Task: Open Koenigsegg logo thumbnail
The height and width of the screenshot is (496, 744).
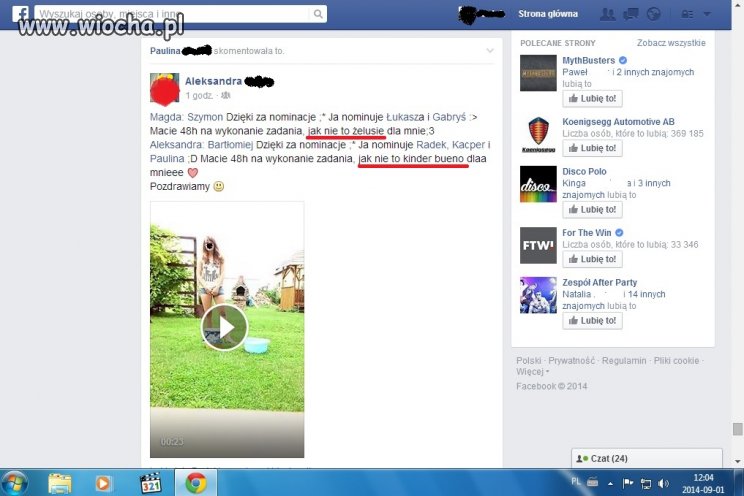Action: coord(538,134)
